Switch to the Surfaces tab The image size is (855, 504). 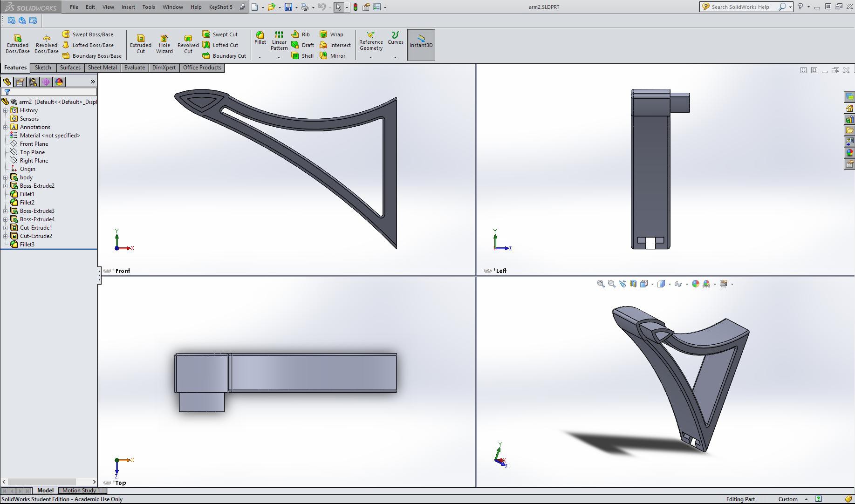tap(70, 68)
